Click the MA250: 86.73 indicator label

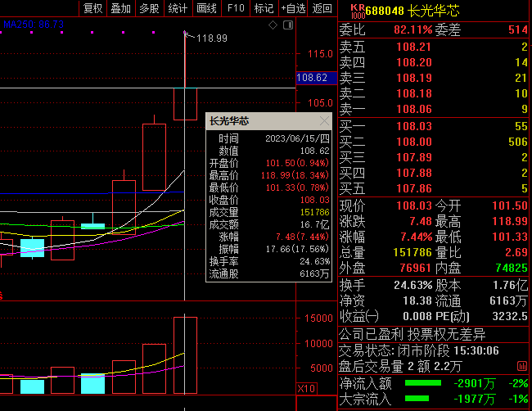tap(34, 25)
